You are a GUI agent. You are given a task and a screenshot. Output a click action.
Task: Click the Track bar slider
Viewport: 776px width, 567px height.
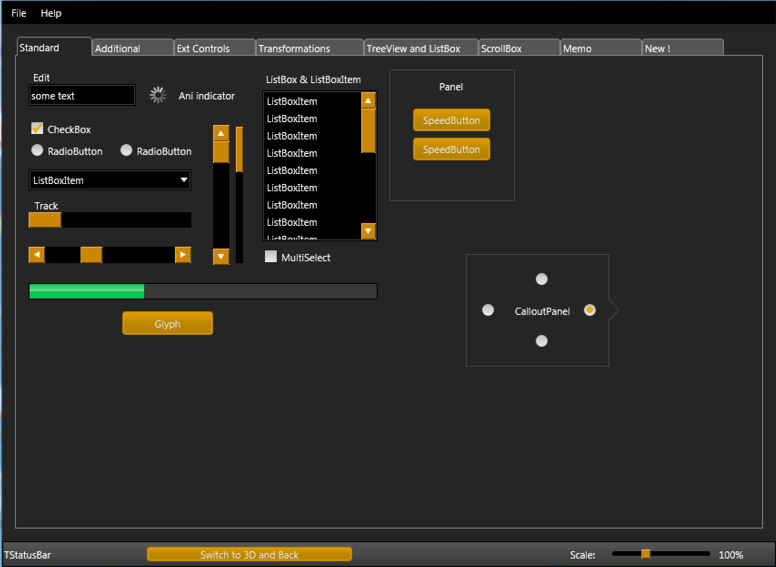tap(110, 220)
